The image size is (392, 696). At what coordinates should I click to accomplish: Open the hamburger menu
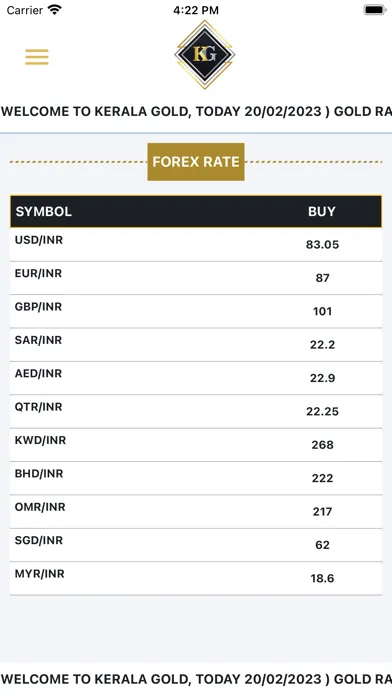(37, 57)
